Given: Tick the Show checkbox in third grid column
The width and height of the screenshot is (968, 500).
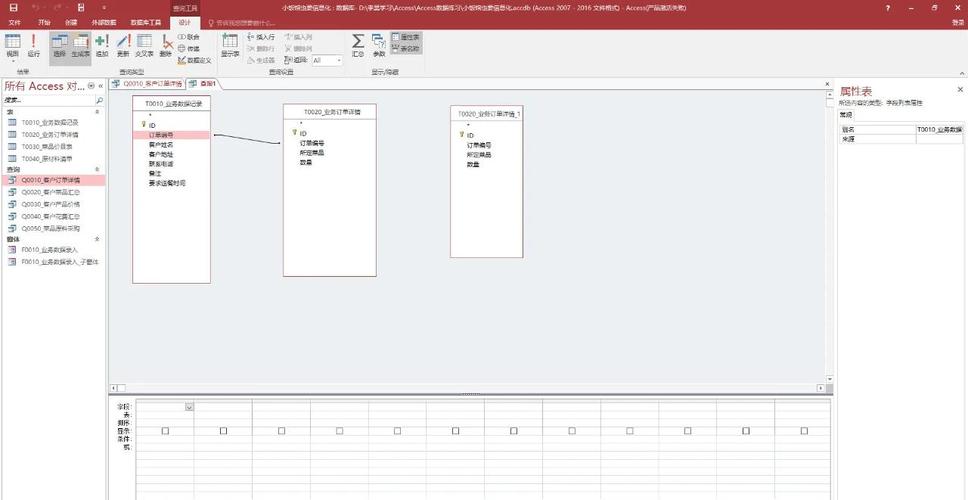Looking at the screenshot, I should coord(282,431).
